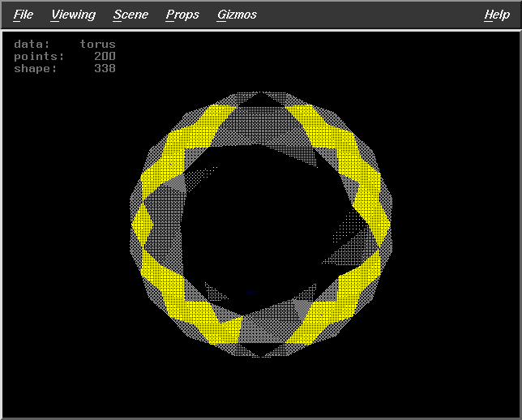
Task: Click the points value '200'
Action: coord(105,56)
